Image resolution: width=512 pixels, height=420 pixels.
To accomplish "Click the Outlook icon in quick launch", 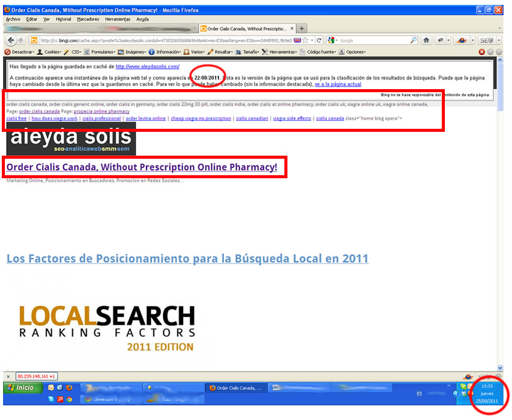I will (x=51, y=388).
